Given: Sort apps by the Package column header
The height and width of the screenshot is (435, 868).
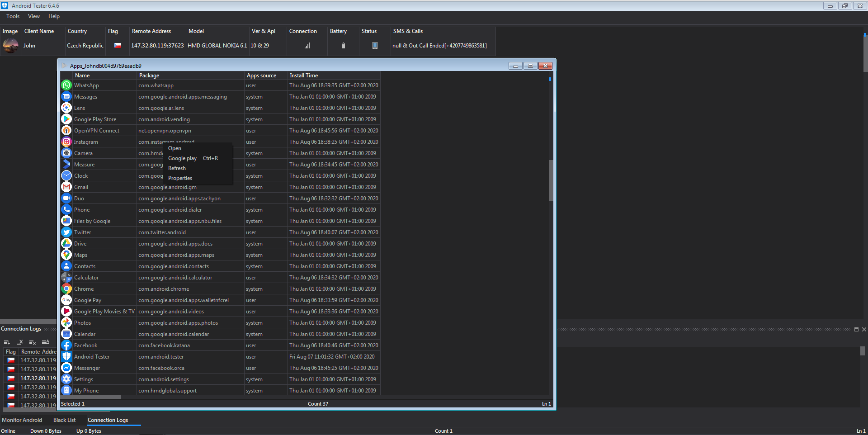Looking at the screenshot, I should (x=190, y=76).
